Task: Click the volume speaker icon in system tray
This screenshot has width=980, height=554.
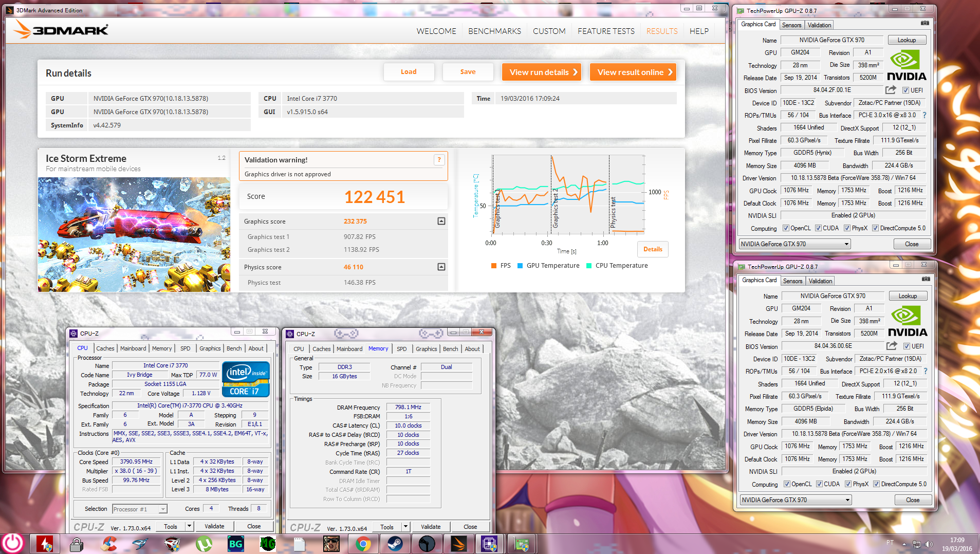Action: pos(929,544)
